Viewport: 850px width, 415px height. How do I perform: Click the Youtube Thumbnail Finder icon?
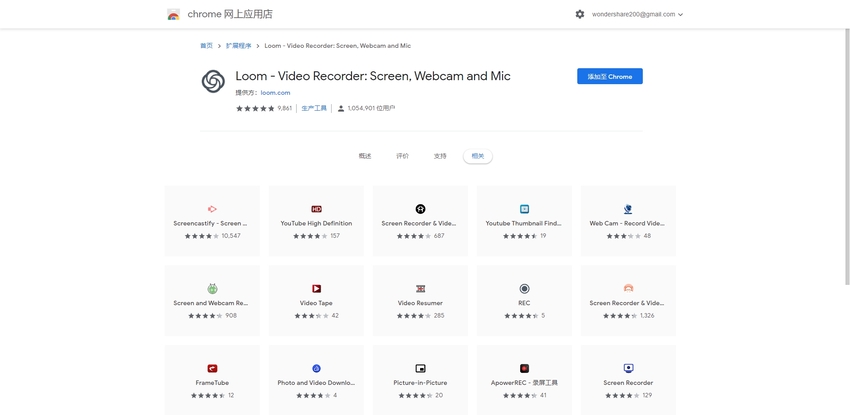524,209
